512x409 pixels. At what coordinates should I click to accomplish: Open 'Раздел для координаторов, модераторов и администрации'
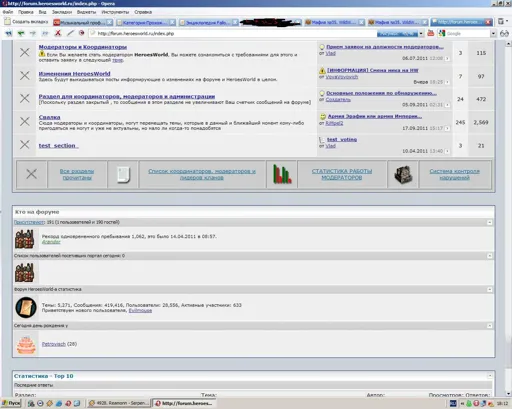tap(127, 96)
